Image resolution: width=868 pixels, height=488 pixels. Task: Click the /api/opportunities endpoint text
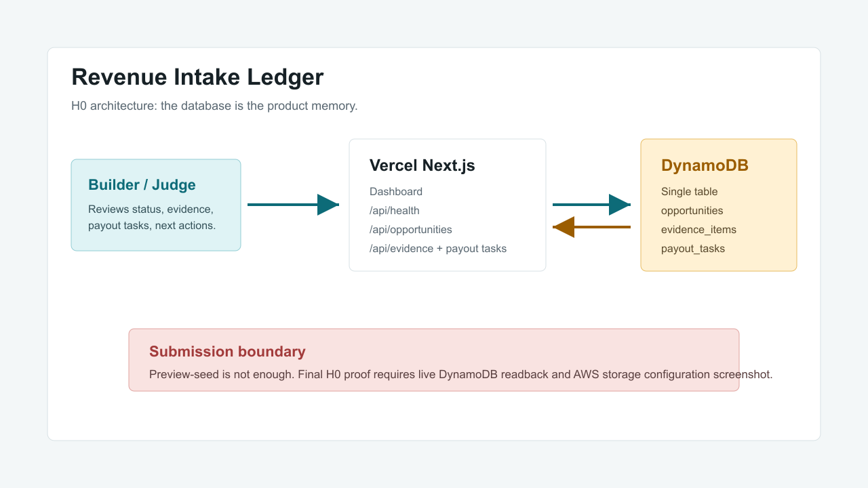411,230
